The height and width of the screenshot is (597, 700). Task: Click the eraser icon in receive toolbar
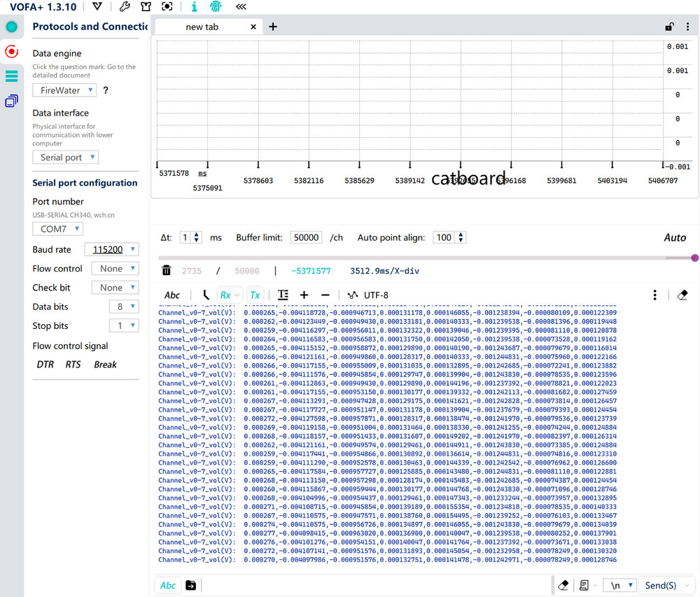click(682, 295)
